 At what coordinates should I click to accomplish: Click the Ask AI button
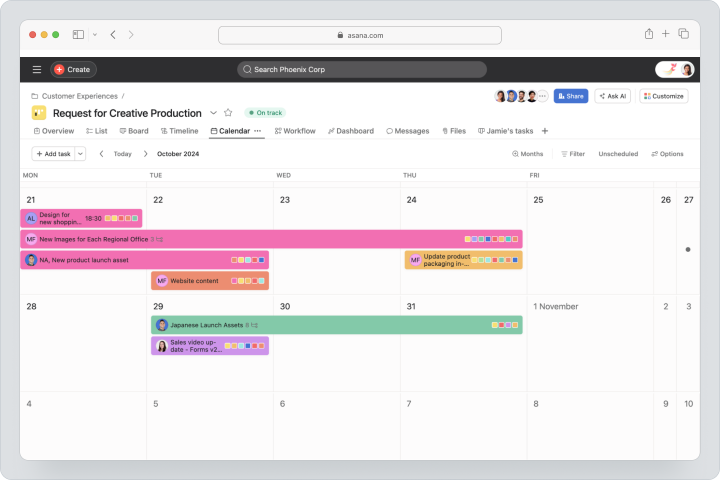point(613,96)
